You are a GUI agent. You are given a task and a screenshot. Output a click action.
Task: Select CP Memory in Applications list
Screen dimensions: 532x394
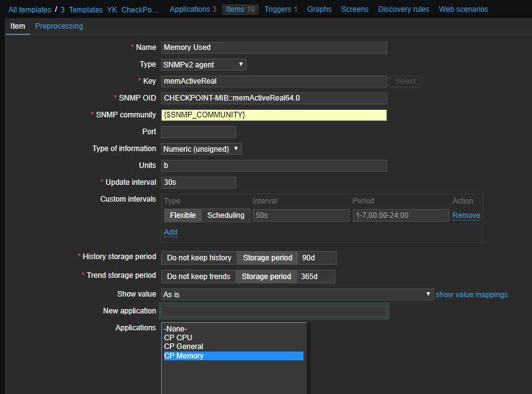(x=234, y=356)
